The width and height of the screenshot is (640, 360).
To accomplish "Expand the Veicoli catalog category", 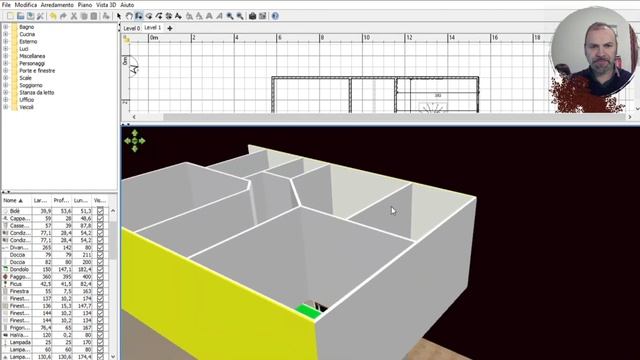I will coord(6,107).
